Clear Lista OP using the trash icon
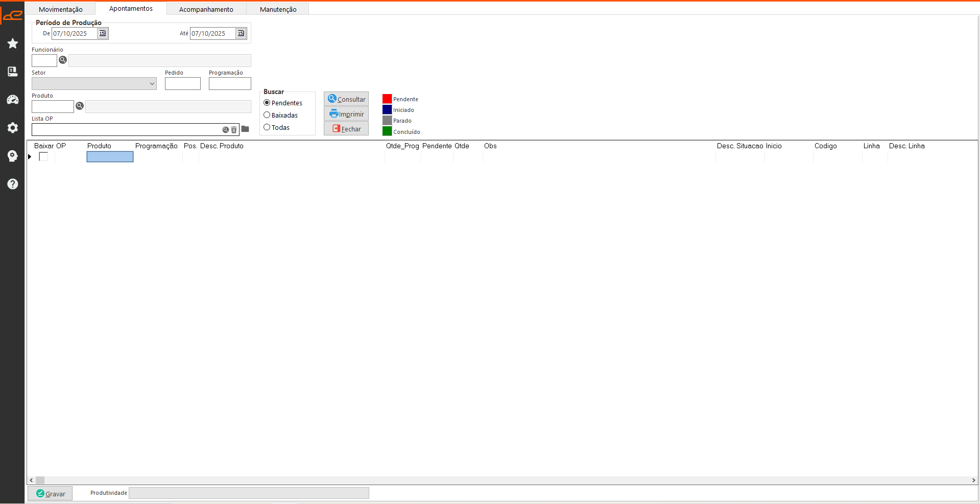The width and height of the screenshot is (980, 504). tap(234, 130)
